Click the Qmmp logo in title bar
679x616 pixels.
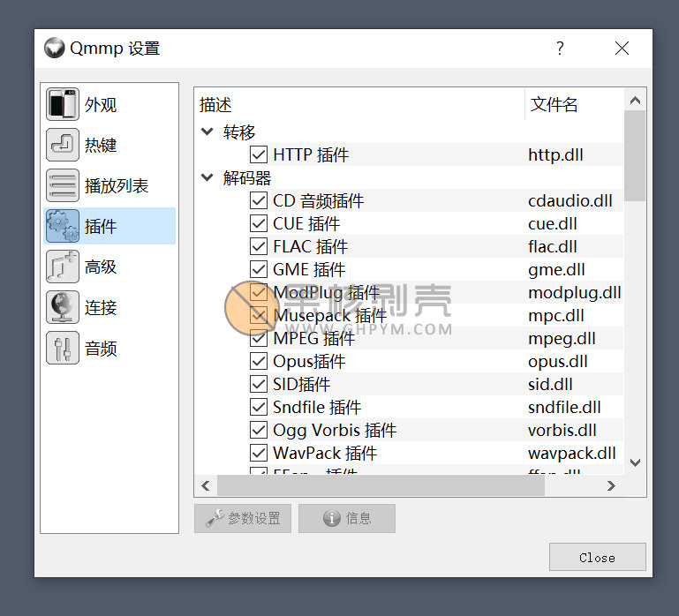point(55,49)
